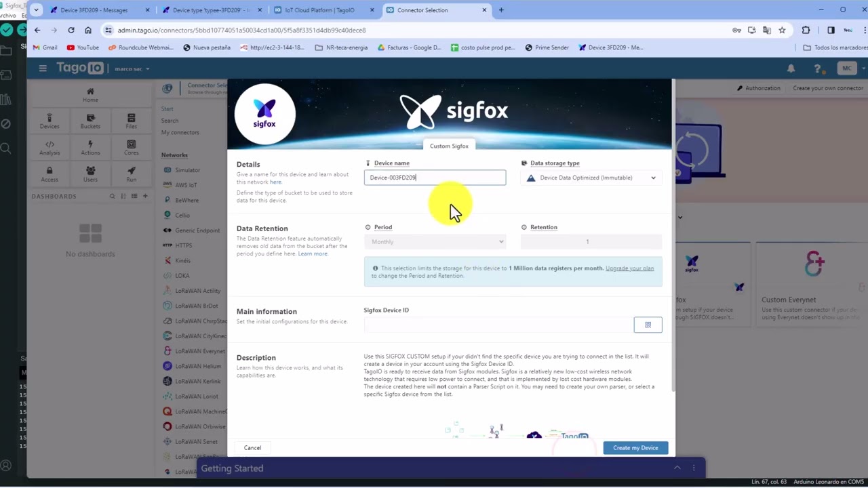Image resolution: width=868 pixels, height=488 pixels.
Task: Open the Cores section
Action: tap(131, 148)
